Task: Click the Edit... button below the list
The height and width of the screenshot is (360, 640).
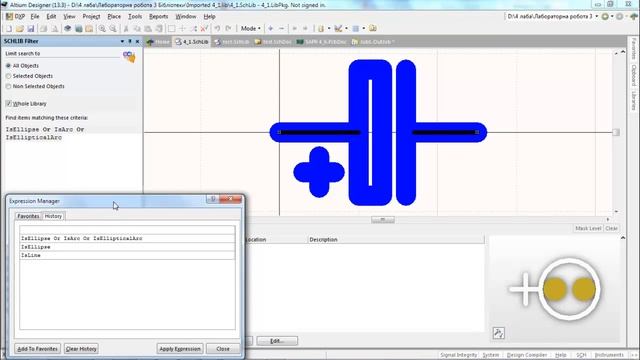Action: (x=277, y=340)
